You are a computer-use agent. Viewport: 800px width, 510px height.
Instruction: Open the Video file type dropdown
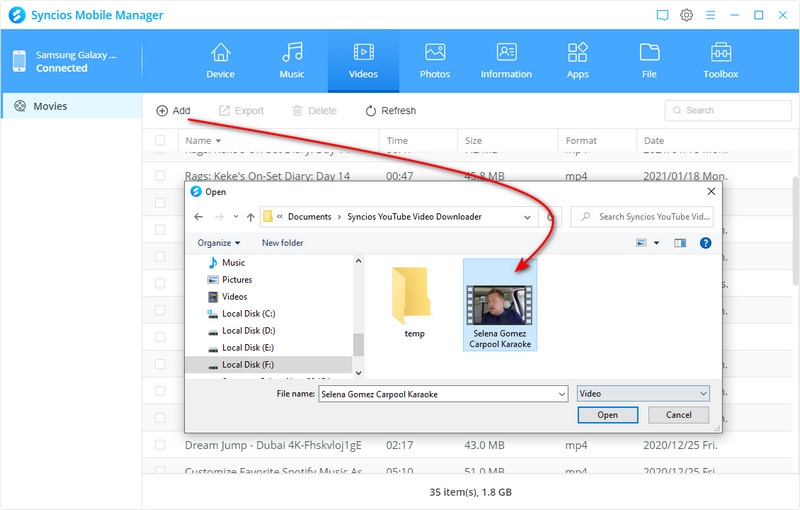point(643,393)
